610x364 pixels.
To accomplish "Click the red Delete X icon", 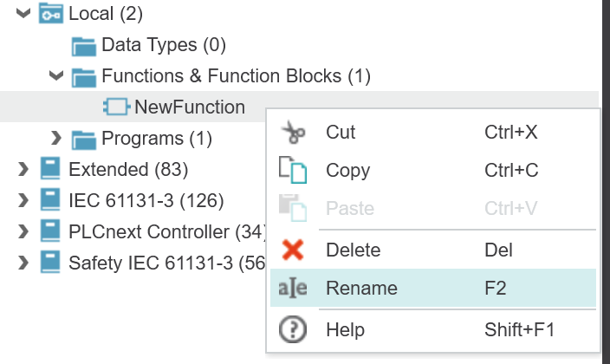I will [x=293, y=250].
